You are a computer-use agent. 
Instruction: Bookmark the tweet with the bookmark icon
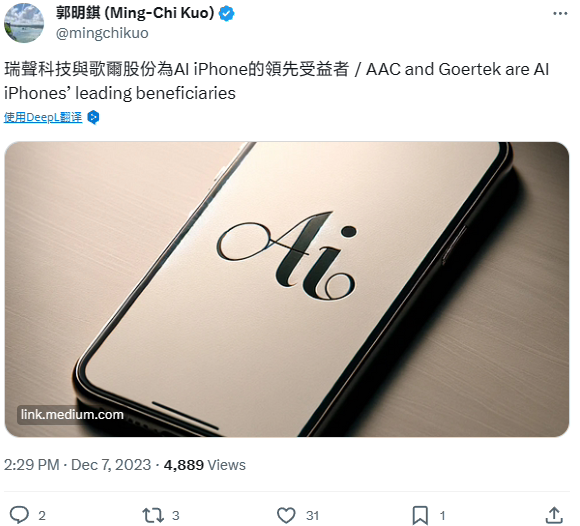pyautogui.click(x=420, y=515)
